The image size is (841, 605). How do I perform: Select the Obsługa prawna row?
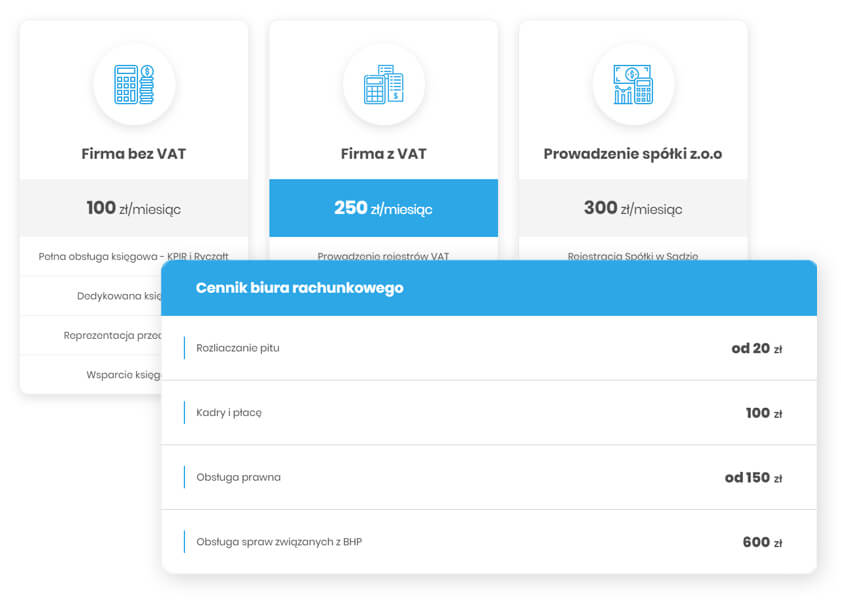tap(489, 477)
